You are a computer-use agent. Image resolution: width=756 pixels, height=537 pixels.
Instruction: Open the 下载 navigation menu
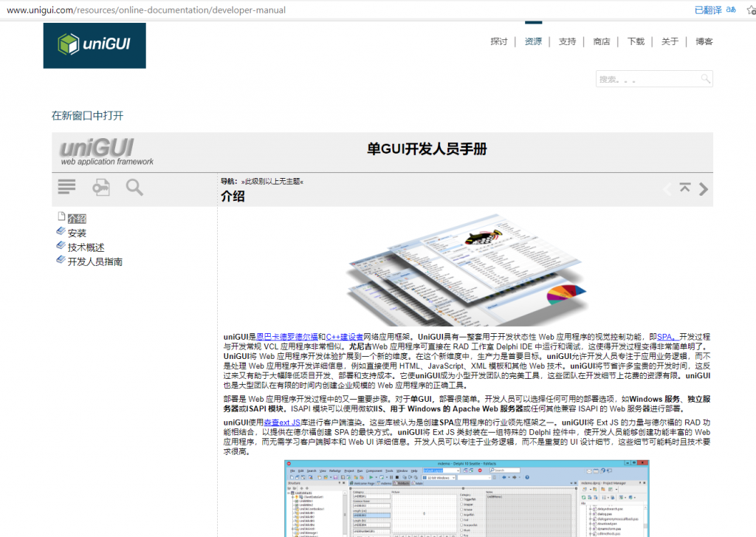(x=636, y=41)
